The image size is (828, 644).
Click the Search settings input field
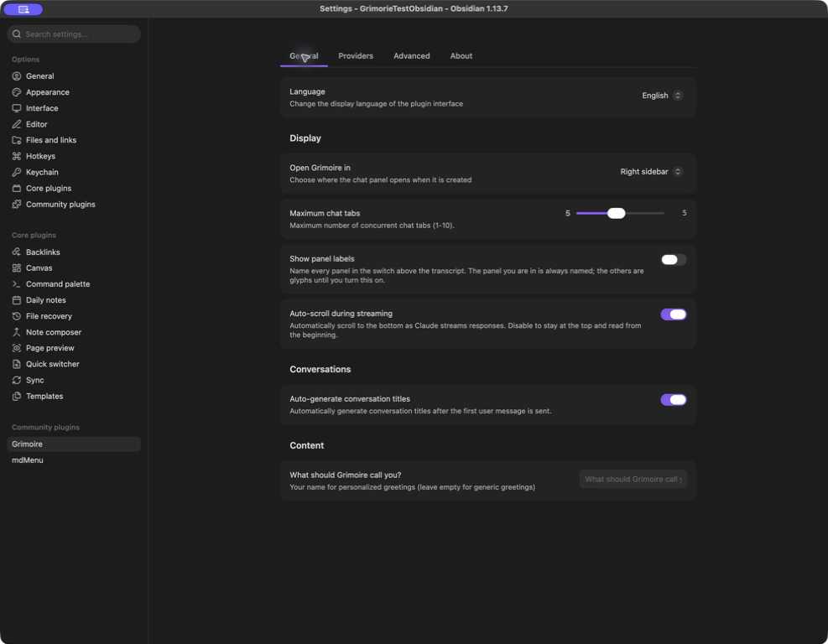74,34
